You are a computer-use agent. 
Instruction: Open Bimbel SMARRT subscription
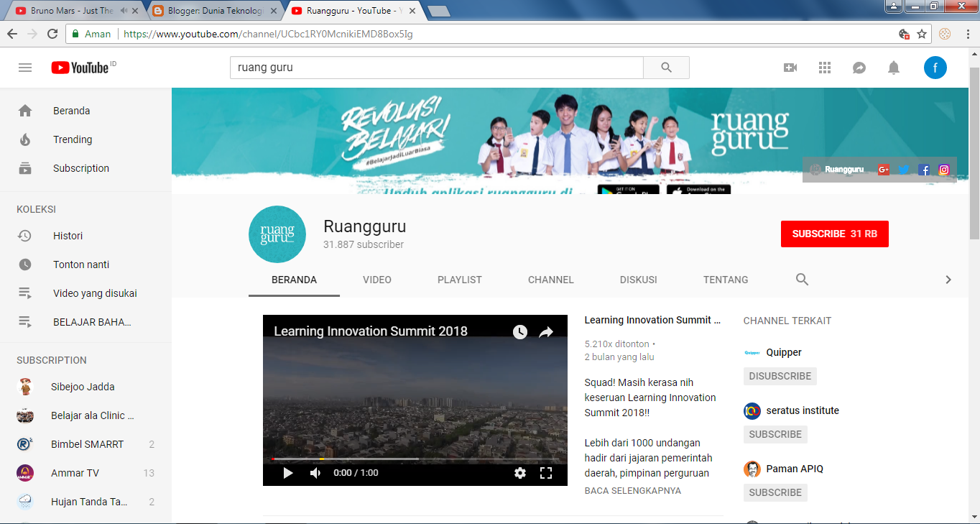click(85, 444)
